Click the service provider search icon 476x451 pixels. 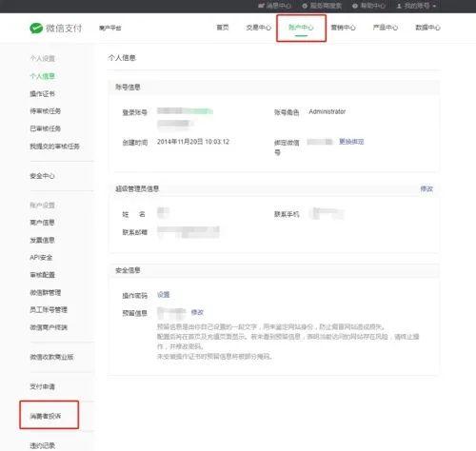tap(305, 6)
